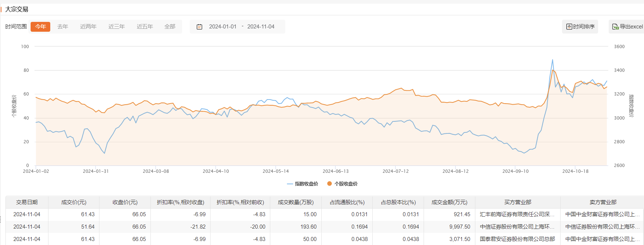The image size is (644, 245).
Task: Open the end date 2024-11-04 picker
Action: coord(261,27)
